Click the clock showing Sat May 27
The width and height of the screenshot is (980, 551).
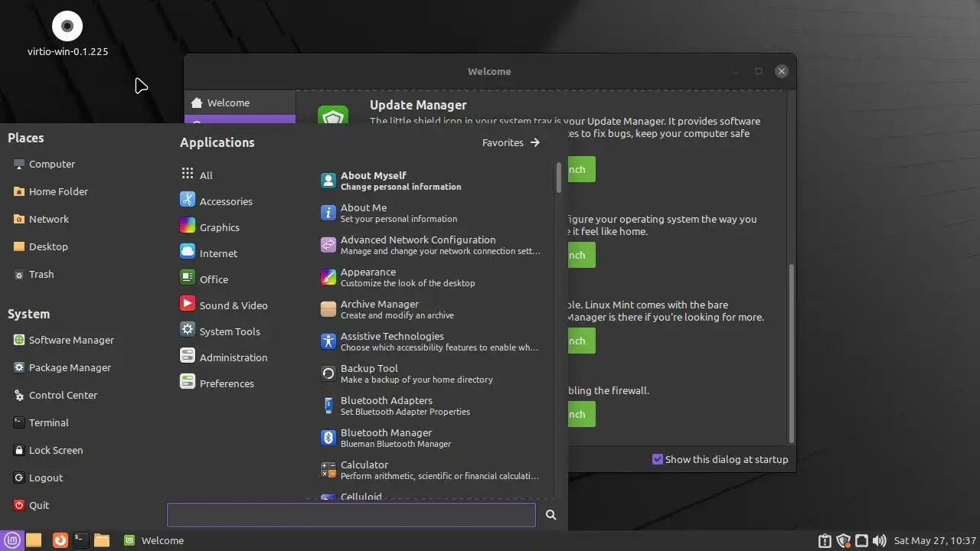(x=935, y=540)
